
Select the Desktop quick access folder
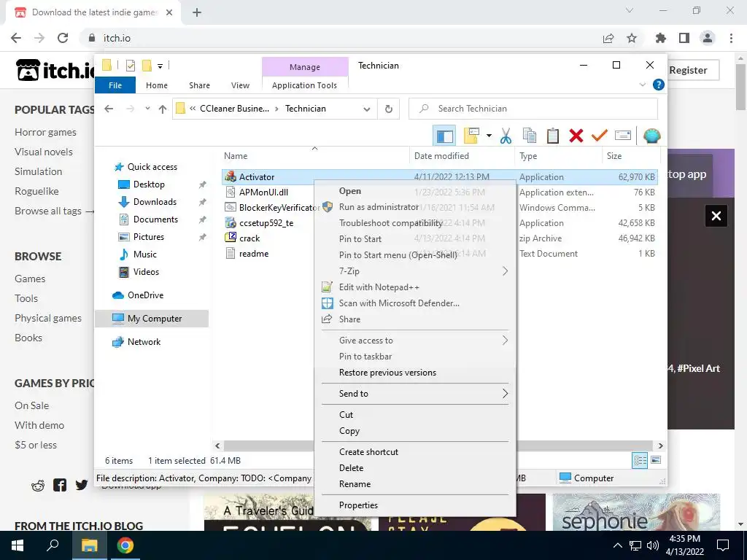149,184
